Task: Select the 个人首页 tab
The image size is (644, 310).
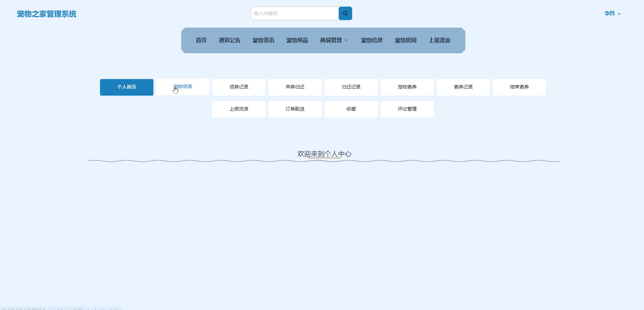Action: point(126,87)
